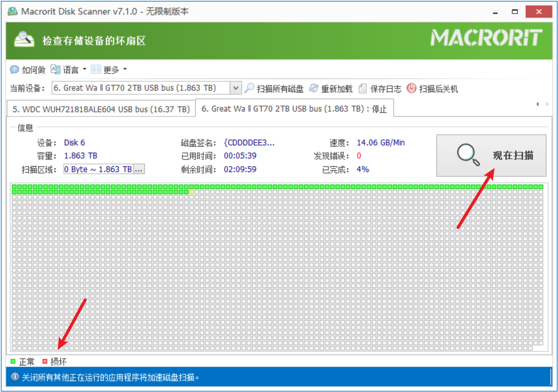Click the refresh icon beside 重新加载

314,89
